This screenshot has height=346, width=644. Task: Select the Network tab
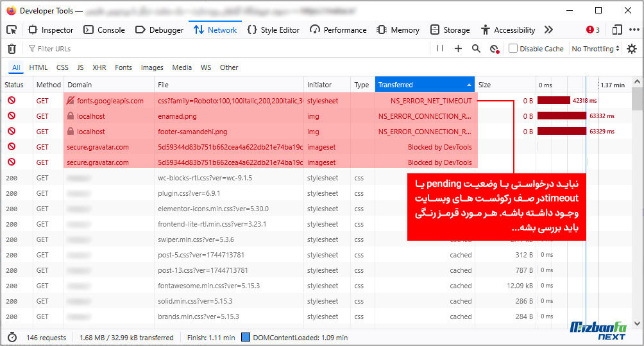point(216,30)
